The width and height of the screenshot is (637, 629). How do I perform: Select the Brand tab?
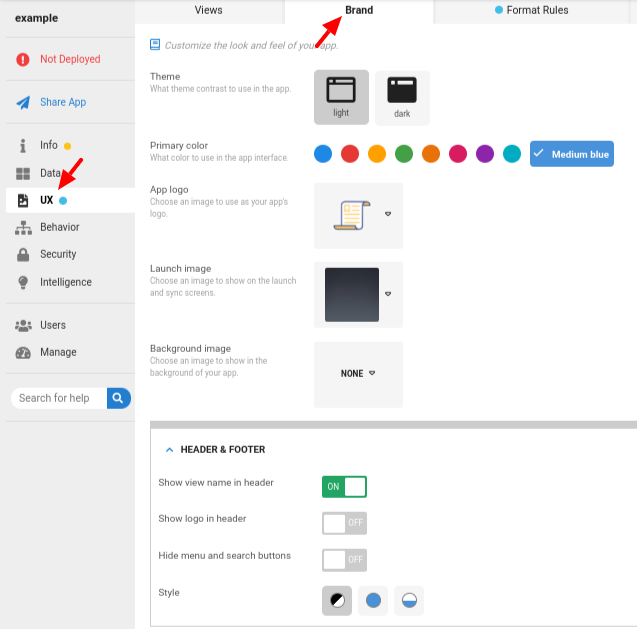point(359,10)
